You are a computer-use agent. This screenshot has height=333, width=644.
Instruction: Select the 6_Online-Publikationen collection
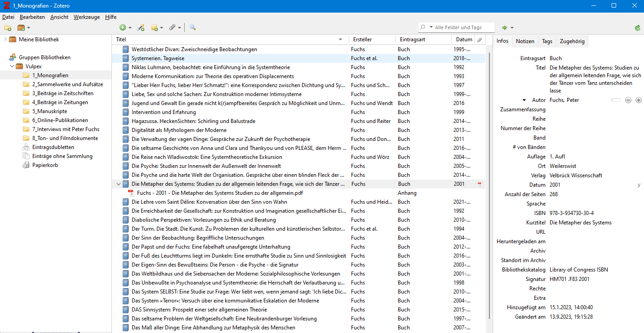coord(60,120)
